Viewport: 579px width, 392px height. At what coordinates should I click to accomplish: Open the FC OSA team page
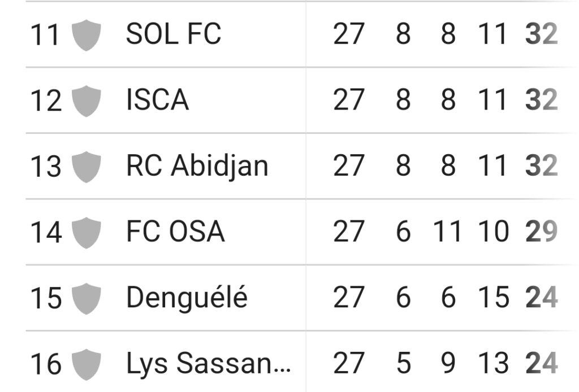(175, 231)
